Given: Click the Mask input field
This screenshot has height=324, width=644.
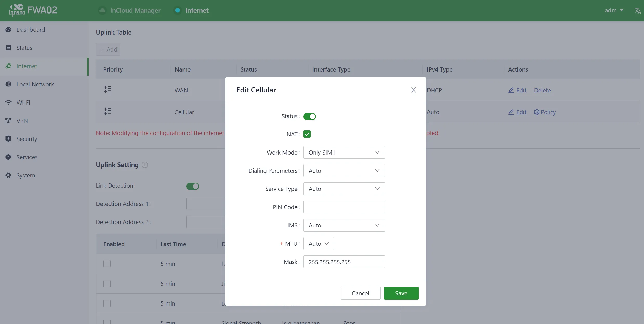Looking at the screenshot, I should coord(344,262).
